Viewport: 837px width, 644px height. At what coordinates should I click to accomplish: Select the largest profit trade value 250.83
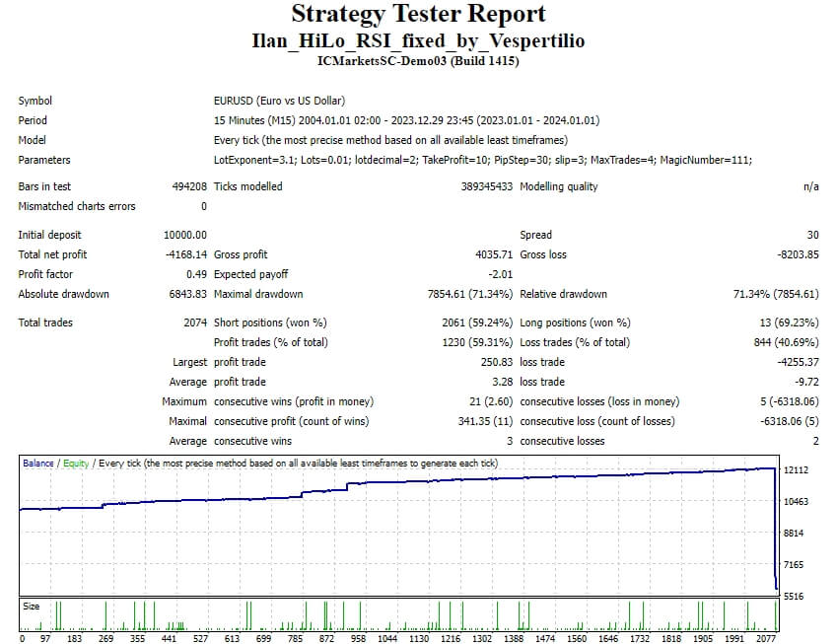497,363
